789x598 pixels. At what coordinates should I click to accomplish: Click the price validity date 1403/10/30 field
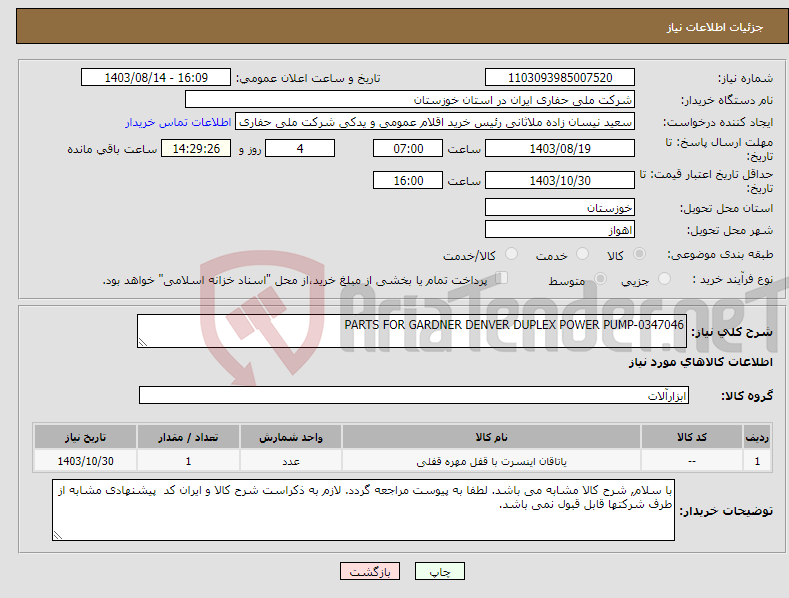(x=560, y=180)
